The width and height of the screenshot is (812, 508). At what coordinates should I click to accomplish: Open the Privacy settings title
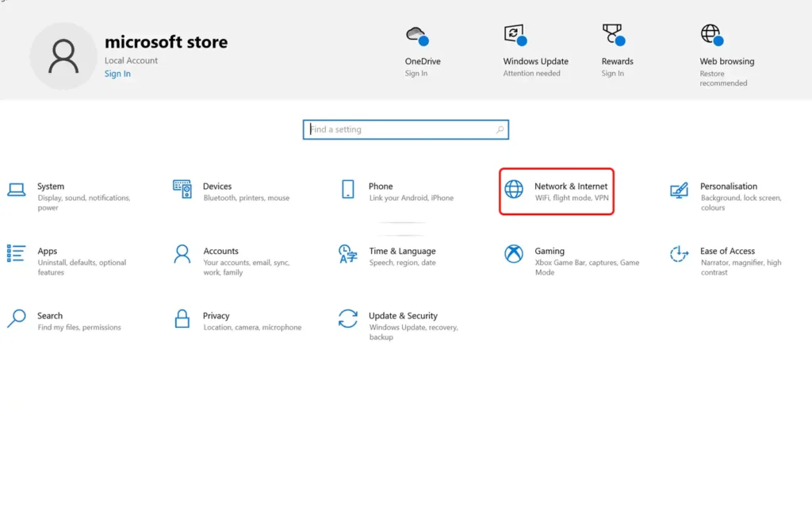(x=216, y=316)
